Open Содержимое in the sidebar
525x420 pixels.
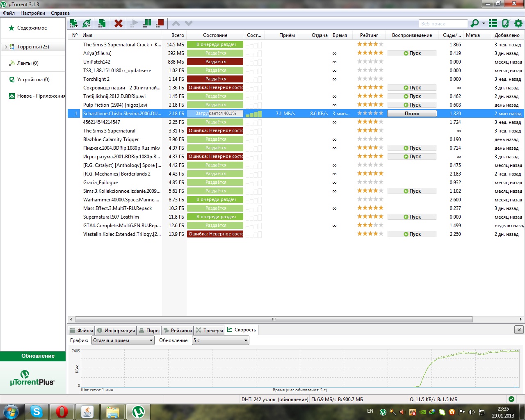[x=32, y=28]
